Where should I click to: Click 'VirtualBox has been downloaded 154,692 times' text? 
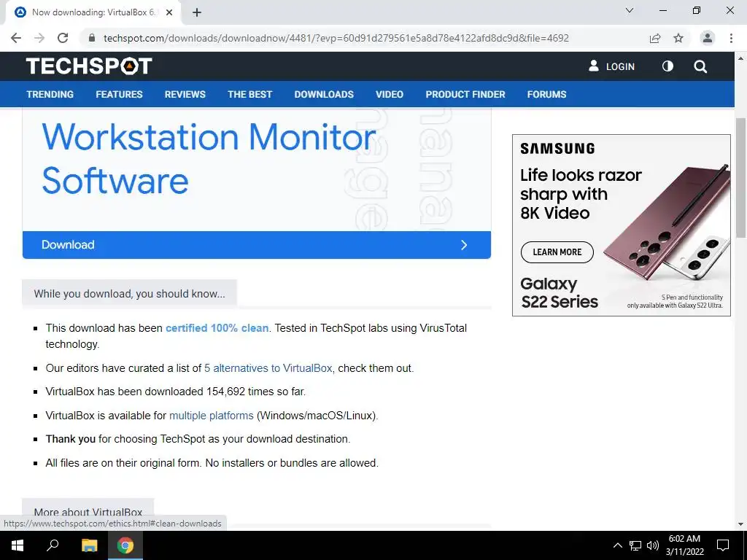click(x=175, y=392)
